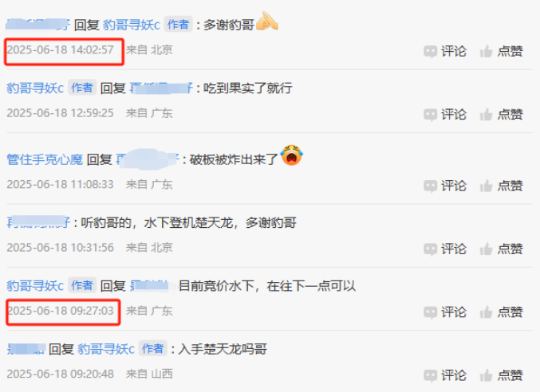Click comment bubble icon for 吃到果实了就行 reply

pyautogui.click(x=431, y=115)
